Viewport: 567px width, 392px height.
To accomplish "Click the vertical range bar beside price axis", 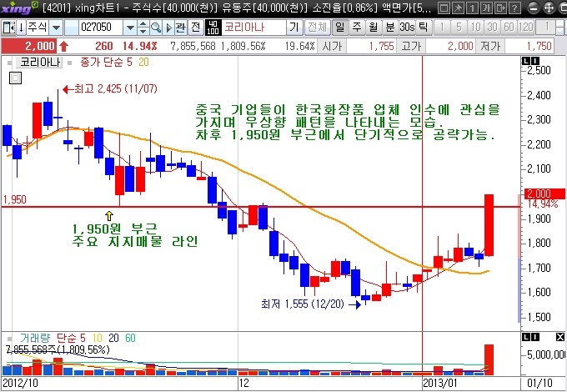I will (520, 259).
